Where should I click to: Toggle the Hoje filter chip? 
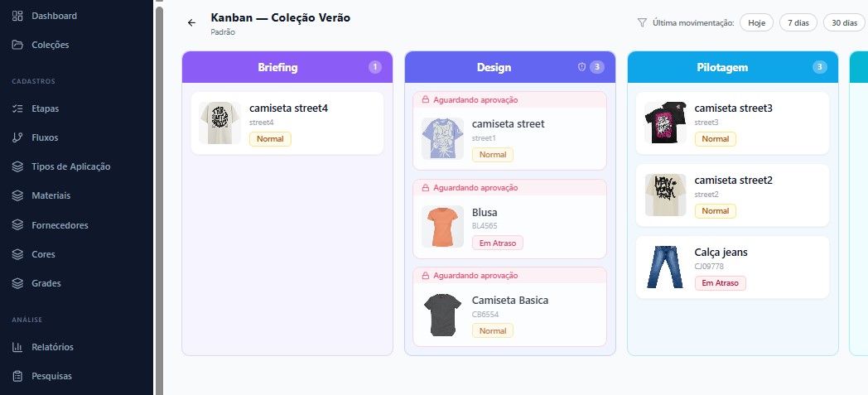756,23
